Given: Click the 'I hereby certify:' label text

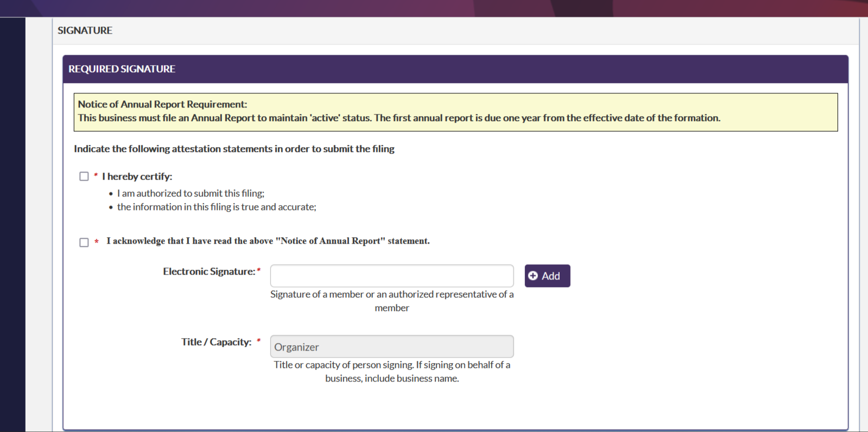Looking at the screenshot, I should [137, 176].
